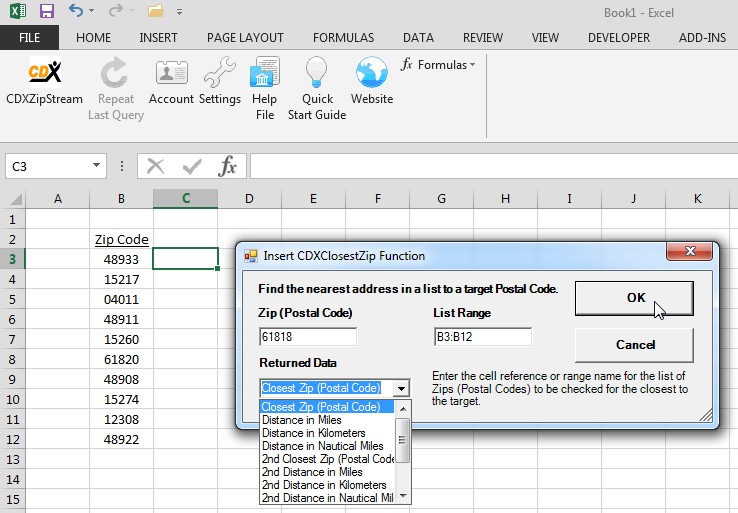Open the Undo history dropdown arrow

(91, 10)
